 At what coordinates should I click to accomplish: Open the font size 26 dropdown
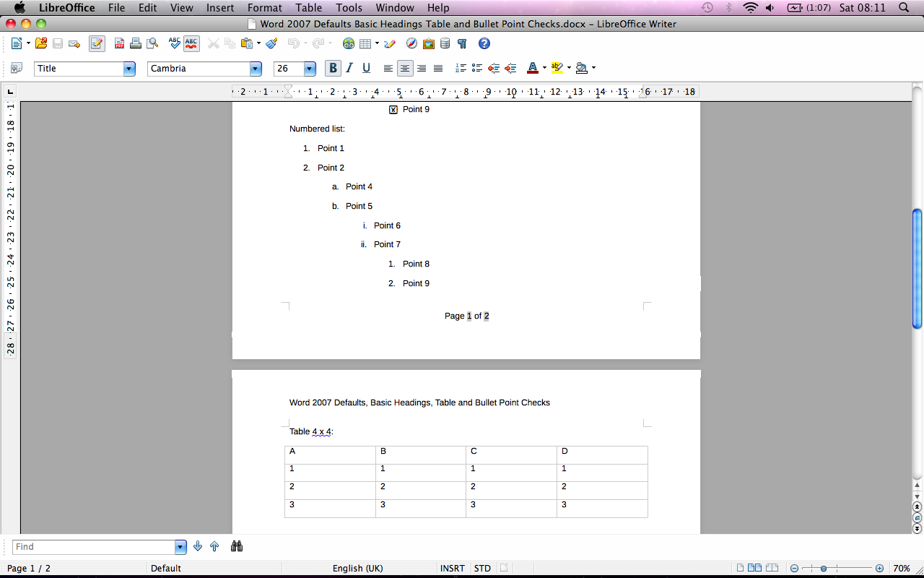click(310, 69)
